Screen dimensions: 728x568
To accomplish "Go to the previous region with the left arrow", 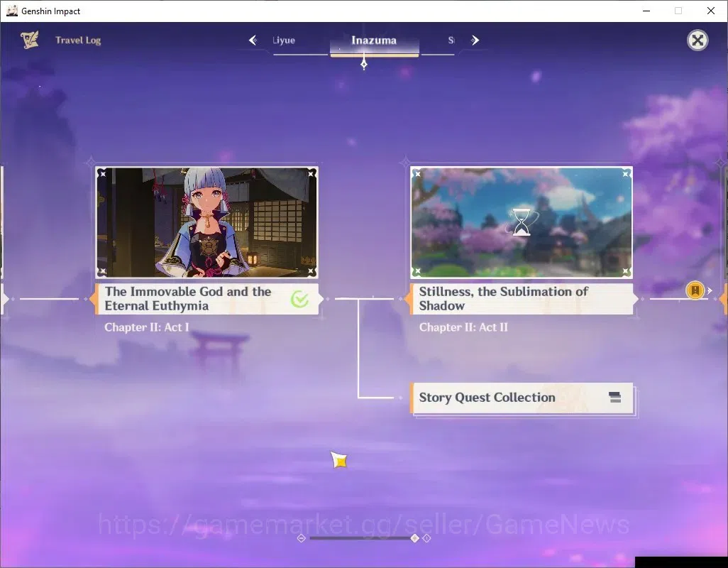I will (253, 40).
